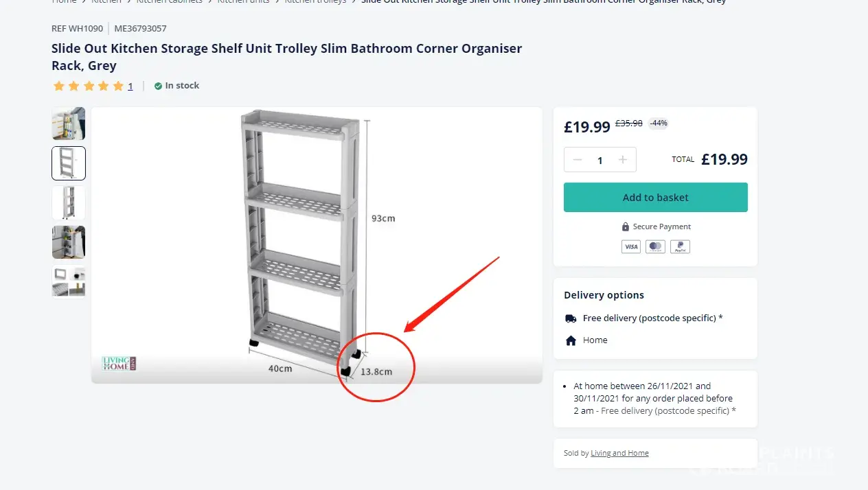Click the main product dimensions image
Screen dimensions: 868x490
317,245
